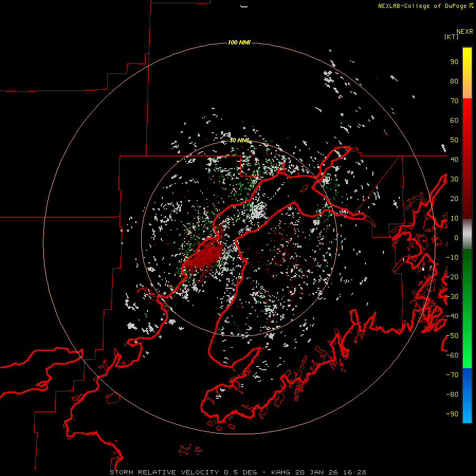Click the 50 value on velocity scale

(454, 140)
